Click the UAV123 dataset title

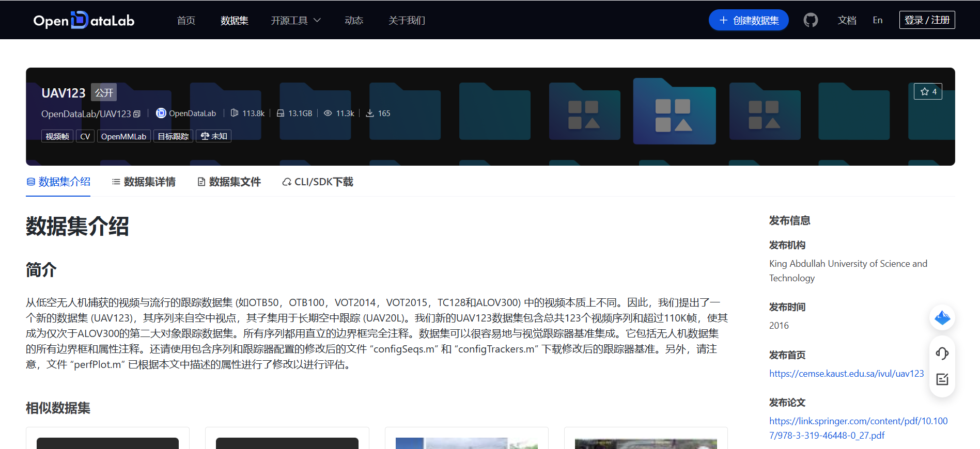point(63,93)
